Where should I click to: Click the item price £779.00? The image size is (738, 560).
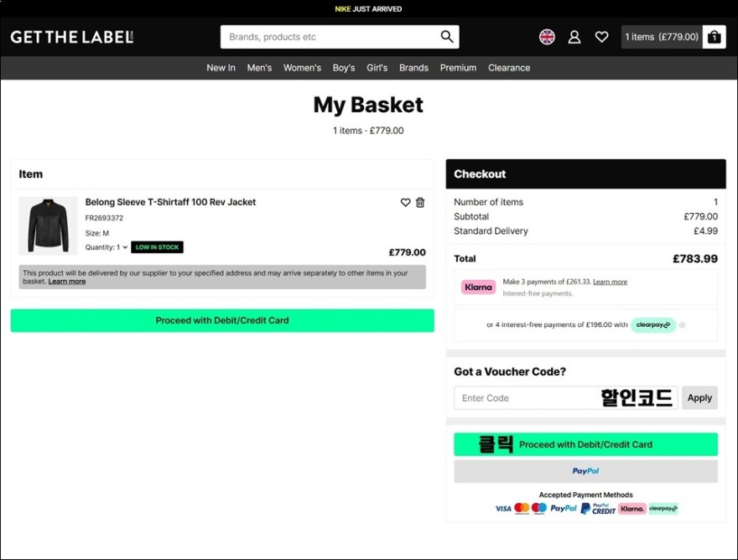coord(407,252)
